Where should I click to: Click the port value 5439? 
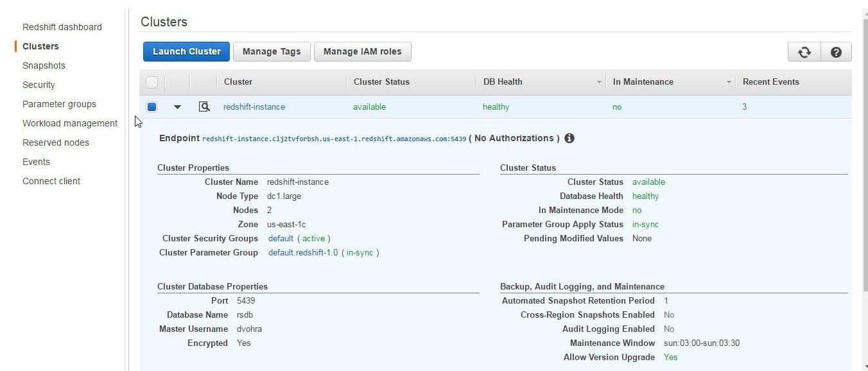click(x=246, y=300)
